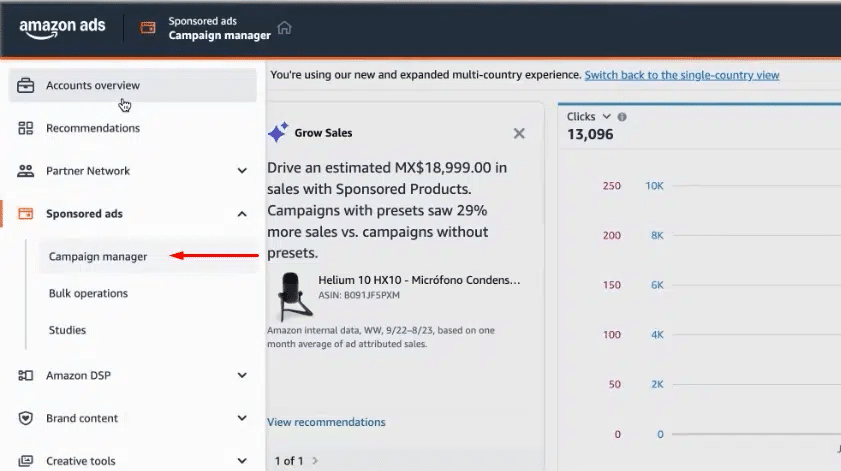Screen dimensions: 841x471
Task: Open Campaign manager in sidebar
Action: pos(98,257)
